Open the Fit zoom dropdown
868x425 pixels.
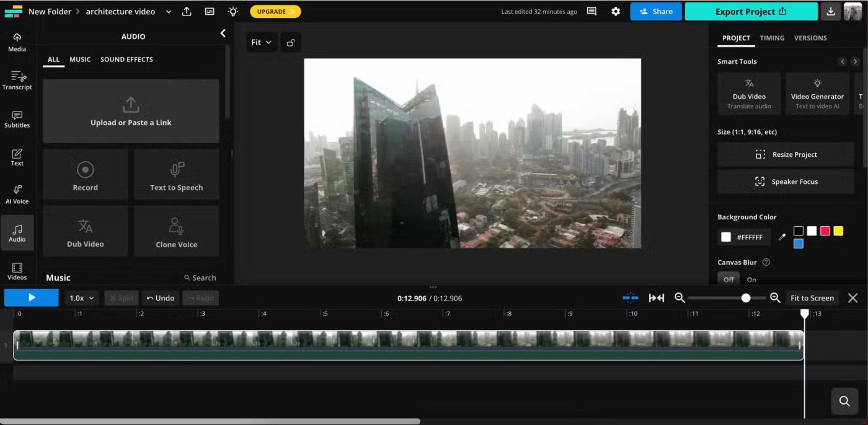click(261, 43)
